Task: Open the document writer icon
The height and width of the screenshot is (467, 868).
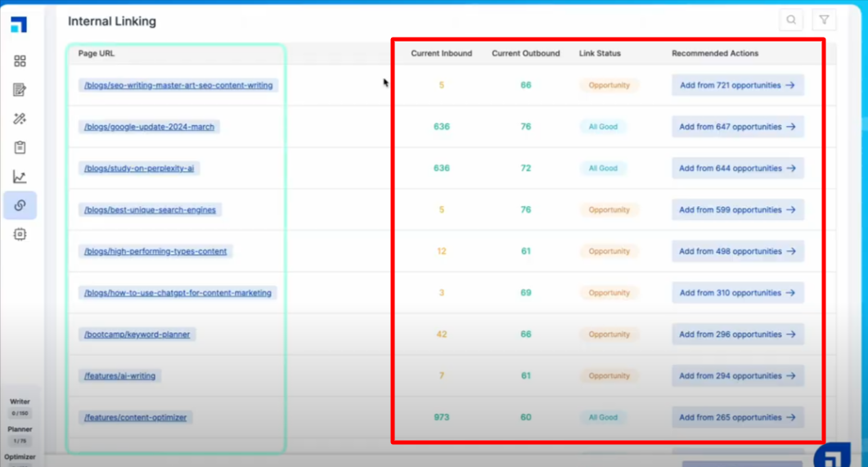Action: point(20,90)
